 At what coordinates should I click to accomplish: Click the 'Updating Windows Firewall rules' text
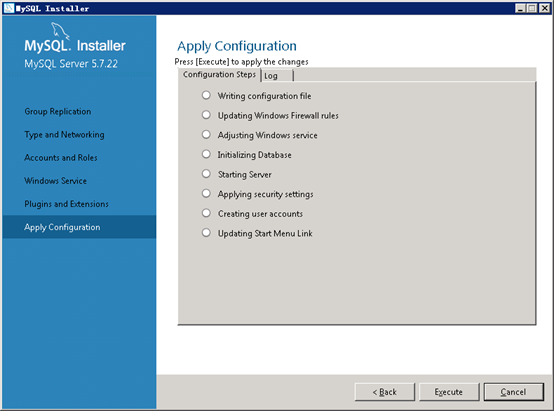(278, 116)
